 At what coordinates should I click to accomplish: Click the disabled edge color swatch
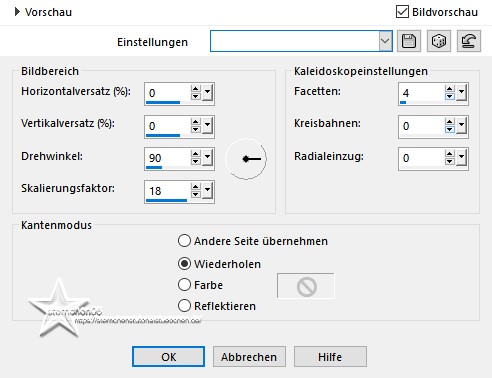(306, 286)
